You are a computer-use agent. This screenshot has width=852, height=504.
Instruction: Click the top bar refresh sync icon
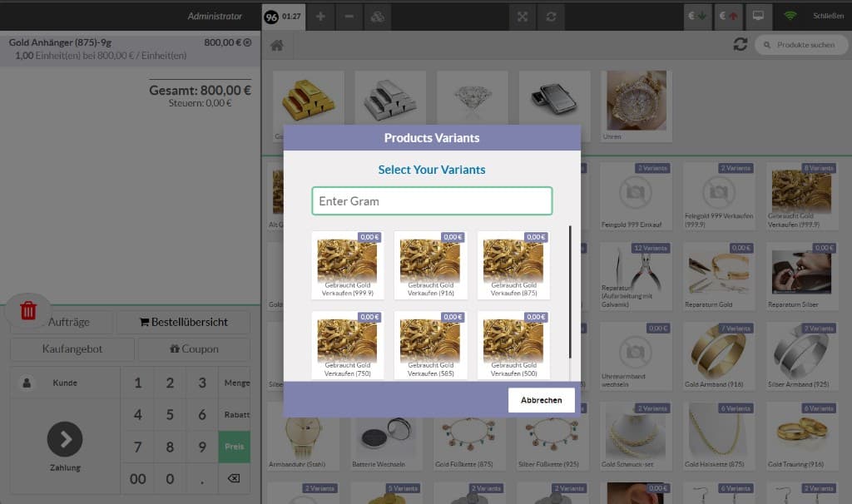click(x=551, y=17)
